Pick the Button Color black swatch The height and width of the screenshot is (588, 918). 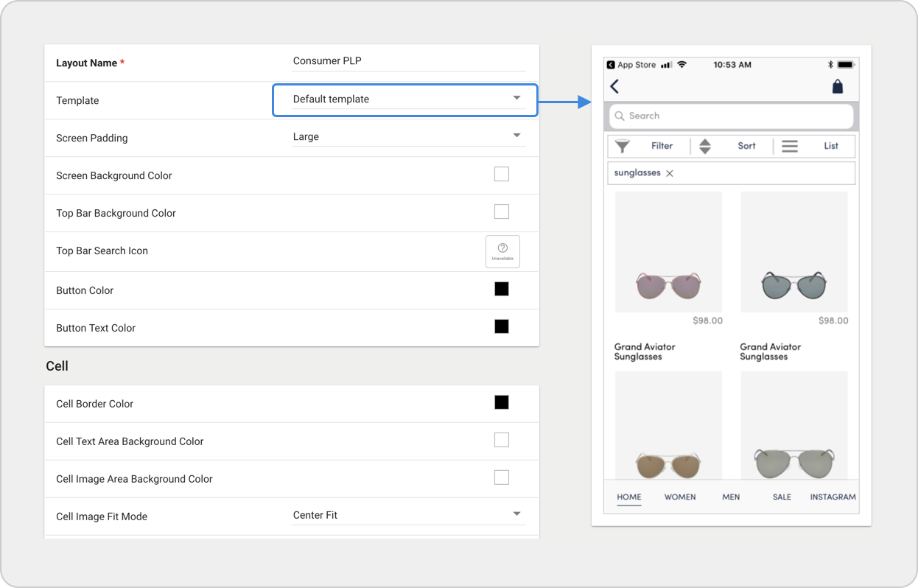click(x=502, y=289)
